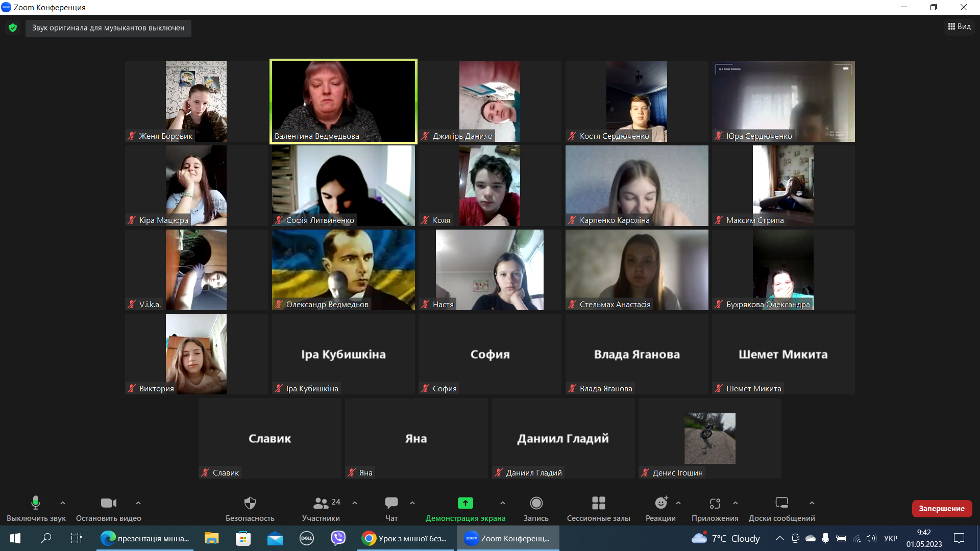Mute the microphone (Выключить звук)
This screenshot has width=980, height=551.
tap(36, 503)
